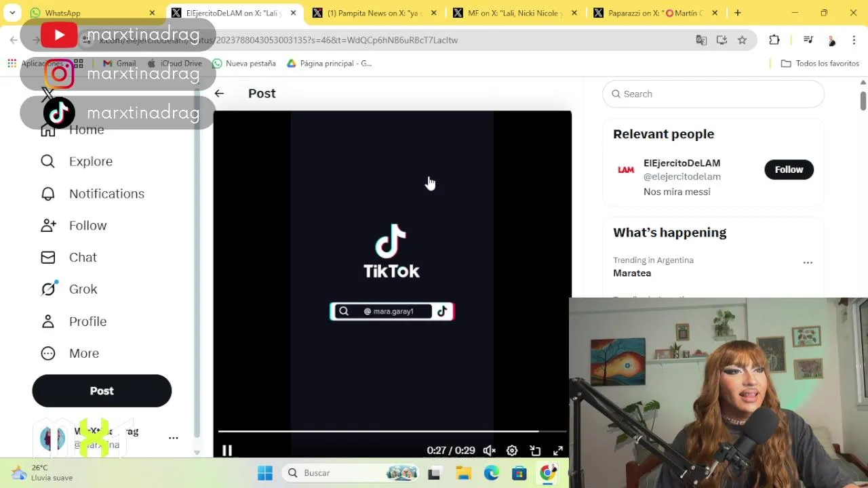Launch Microsoft Edge from taskbar
This screenshot has width=868, height=488.
click(491, 473)
